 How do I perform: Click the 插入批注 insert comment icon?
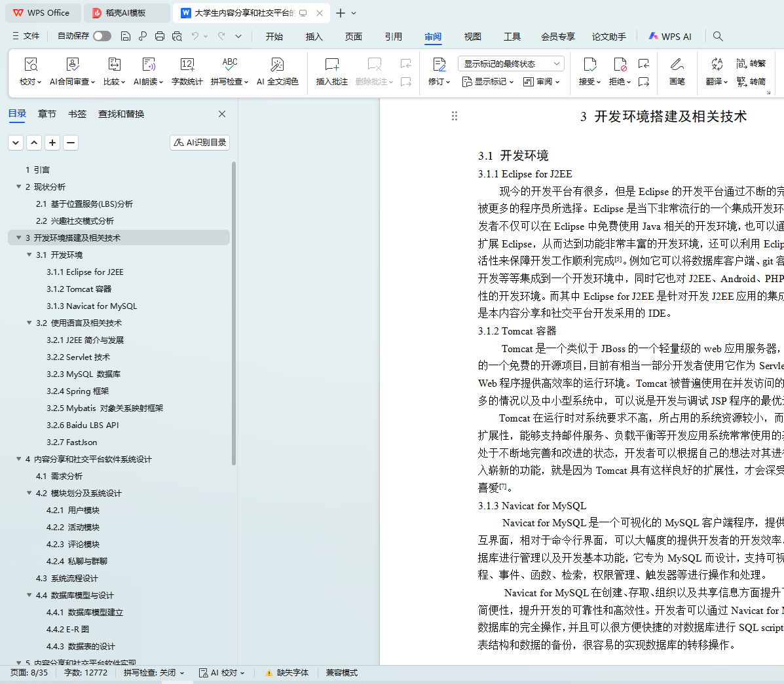point(331,65)
